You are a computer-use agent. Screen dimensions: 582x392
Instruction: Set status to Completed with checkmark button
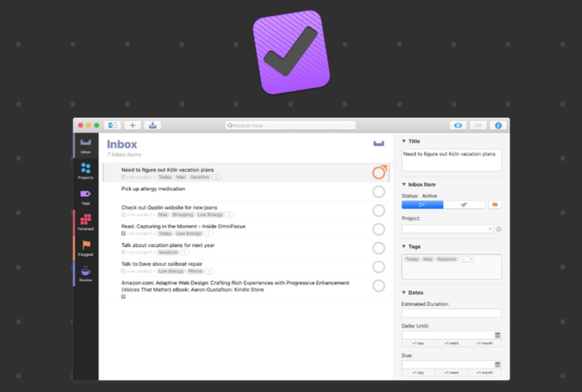point(464,205)
